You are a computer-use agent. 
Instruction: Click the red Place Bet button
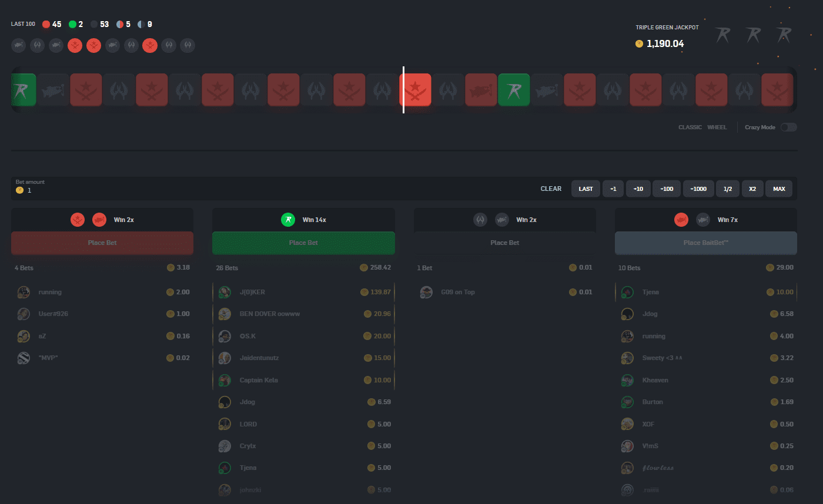coord(102,243)
